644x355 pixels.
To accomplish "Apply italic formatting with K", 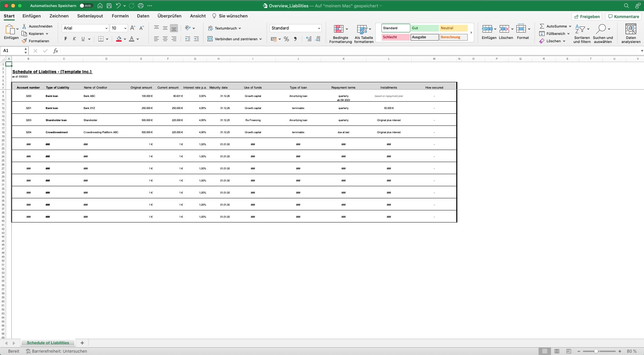I will [x=74, y=39].
